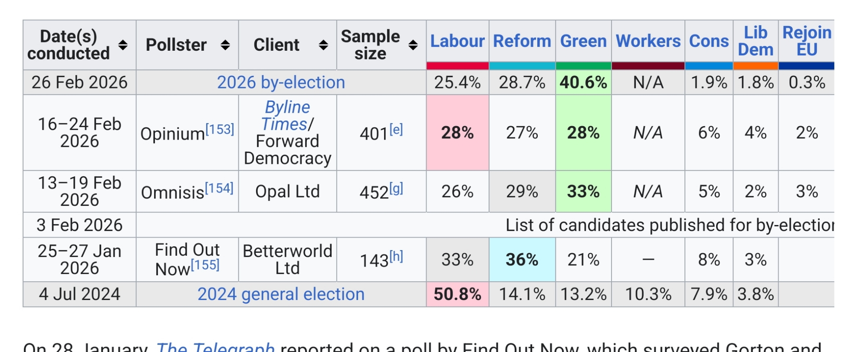This screenshot has height=352, width=868.
Task: Open the Cons party header link
Action: (x=709, y=41)
